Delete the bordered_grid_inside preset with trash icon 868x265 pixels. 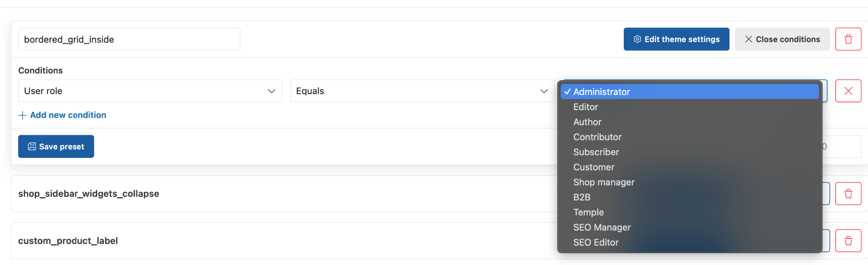(x=848, y=39)
